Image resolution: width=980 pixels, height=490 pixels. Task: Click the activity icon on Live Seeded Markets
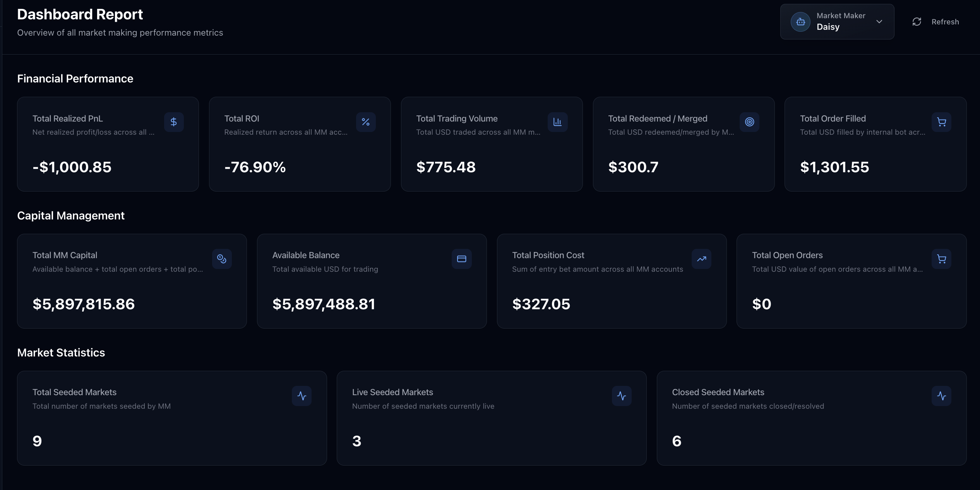coord(622,396)
